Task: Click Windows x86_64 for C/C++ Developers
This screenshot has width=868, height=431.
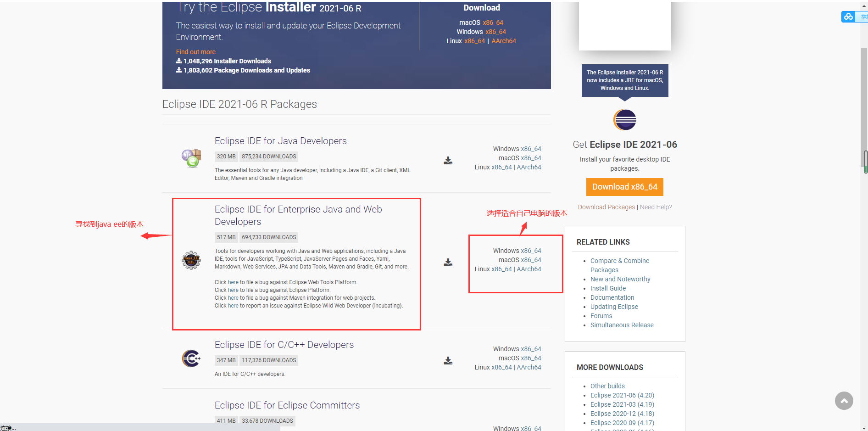Action: coord(531,349)
